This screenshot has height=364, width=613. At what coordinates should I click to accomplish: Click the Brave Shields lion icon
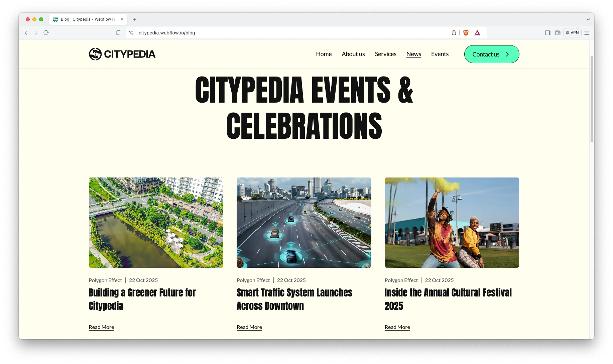(x=466, y=33)
